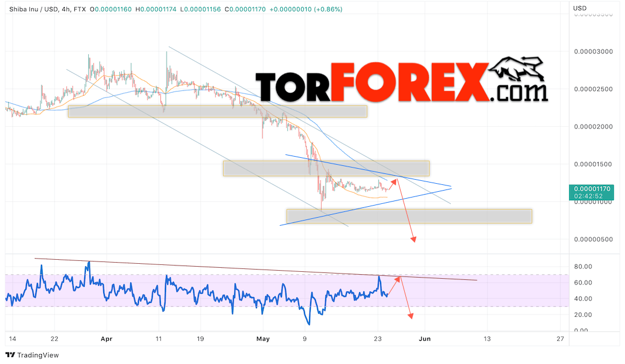Click the open value O0.00001160

click(x=111, y=9)
